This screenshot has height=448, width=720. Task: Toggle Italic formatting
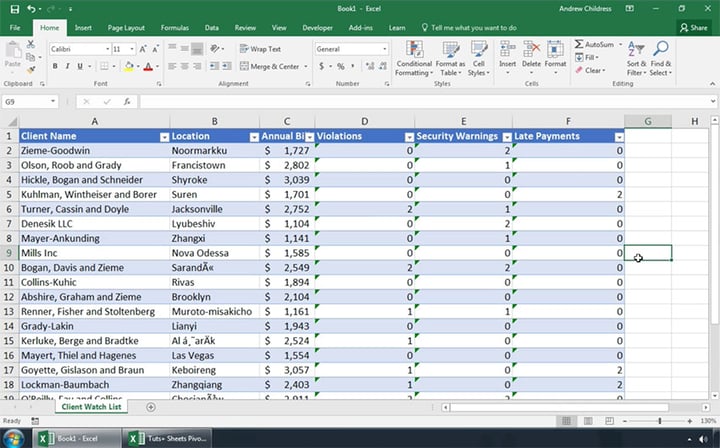tap(68, 67)
